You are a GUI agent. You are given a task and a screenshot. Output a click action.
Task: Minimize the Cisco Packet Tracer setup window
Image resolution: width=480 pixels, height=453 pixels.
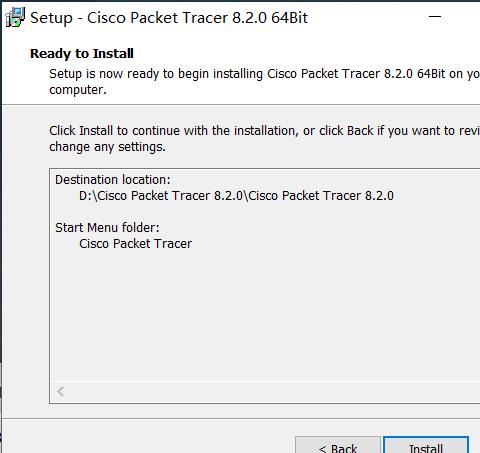[x=435, y=16]
